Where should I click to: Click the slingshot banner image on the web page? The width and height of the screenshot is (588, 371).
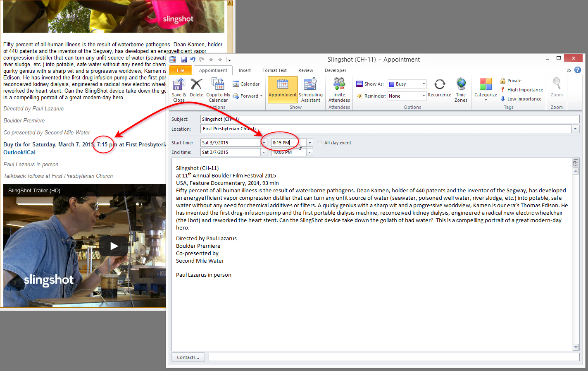coord(114,16)
